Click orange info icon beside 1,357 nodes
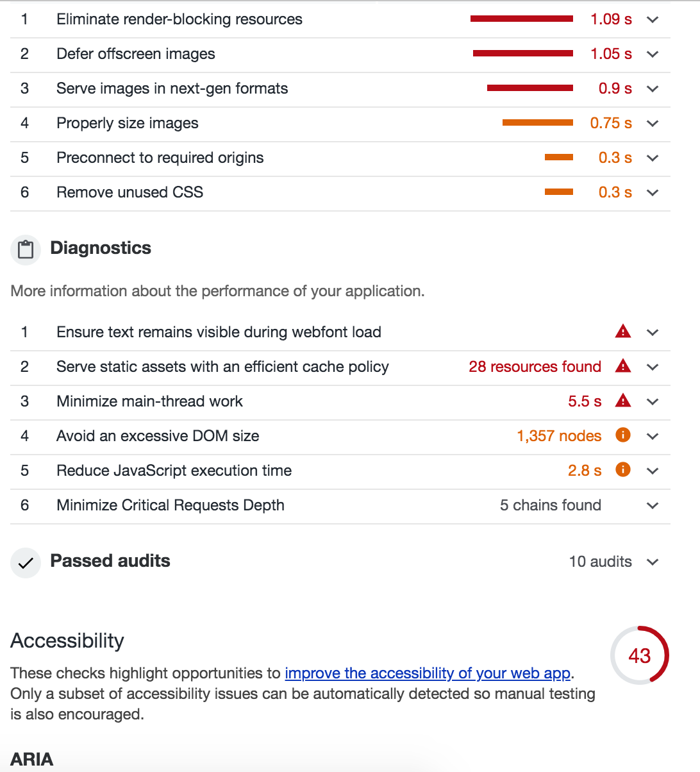 click(x=622, y=435)
